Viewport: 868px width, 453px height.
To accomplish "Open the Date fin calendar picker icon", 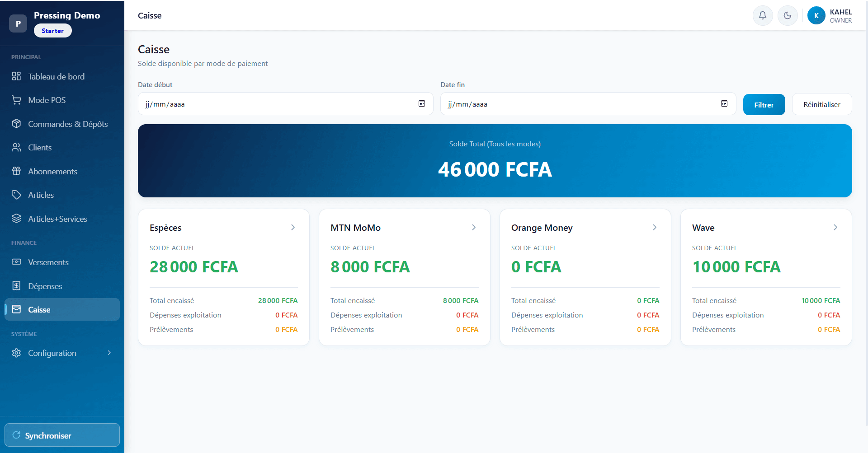I will (724, 104).
